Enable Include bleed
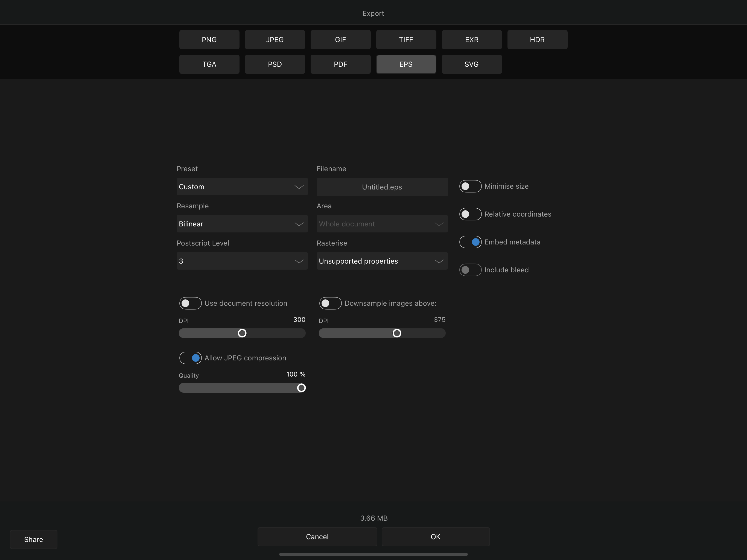Screen dimensions: 747x560 pyautogui.click(x=470, y=270)
